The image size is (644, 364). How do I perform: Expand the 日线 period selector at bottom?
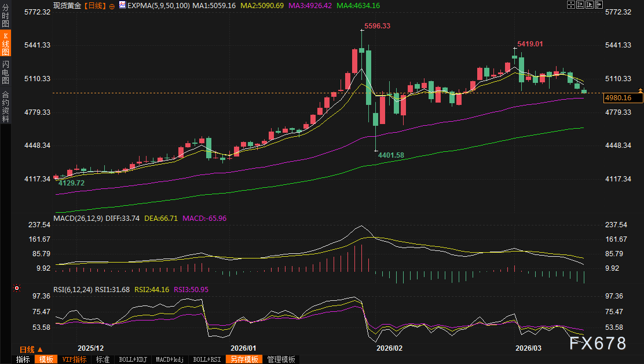point(31,350)
